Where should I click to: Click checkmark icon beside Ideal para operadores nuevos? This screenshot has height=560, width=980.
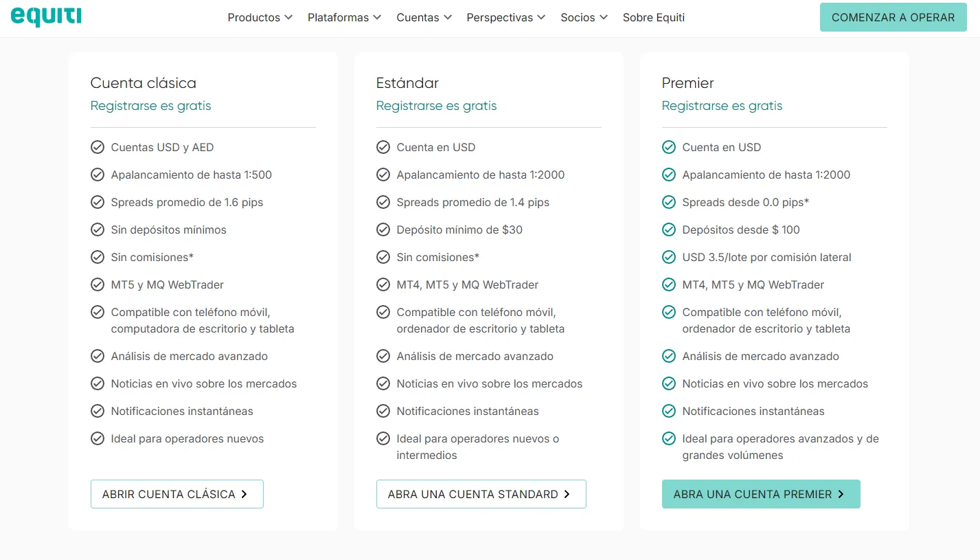tap(98, 438)
